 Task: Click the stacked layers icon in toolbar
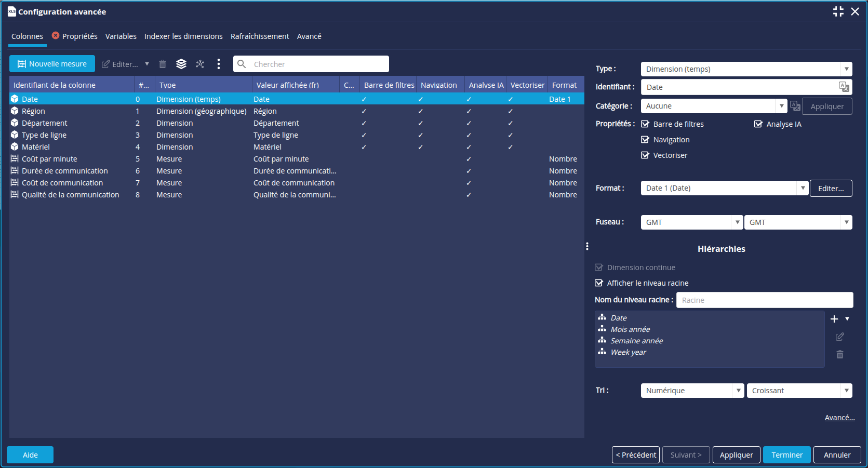coord(181,64)
